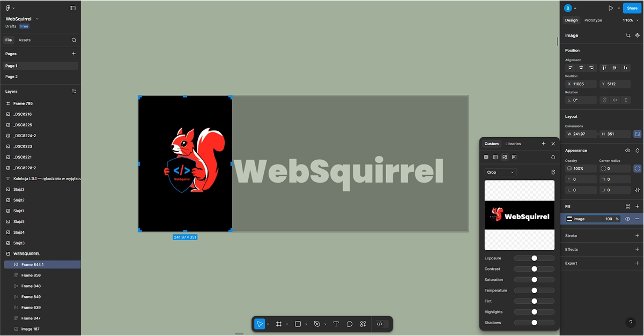This screenshot has height=336, width=644.
Task: Align the selection to vertical centers
Action: pyautogui.click(x=615, y=68)
